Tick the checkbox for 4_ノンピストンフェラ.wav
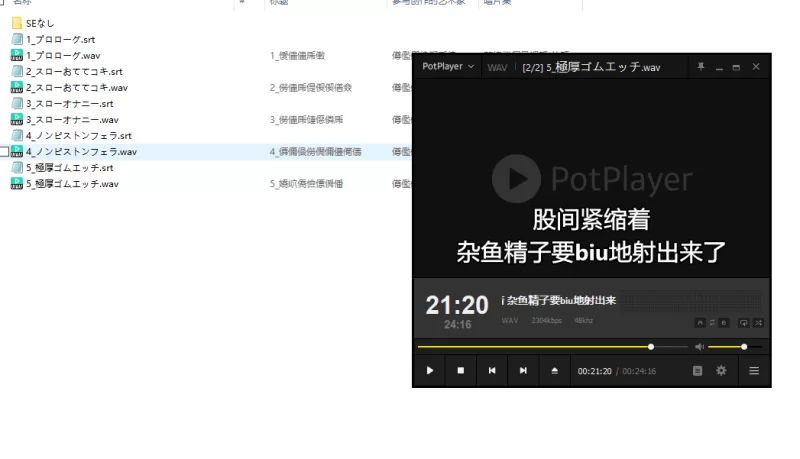 4,151
